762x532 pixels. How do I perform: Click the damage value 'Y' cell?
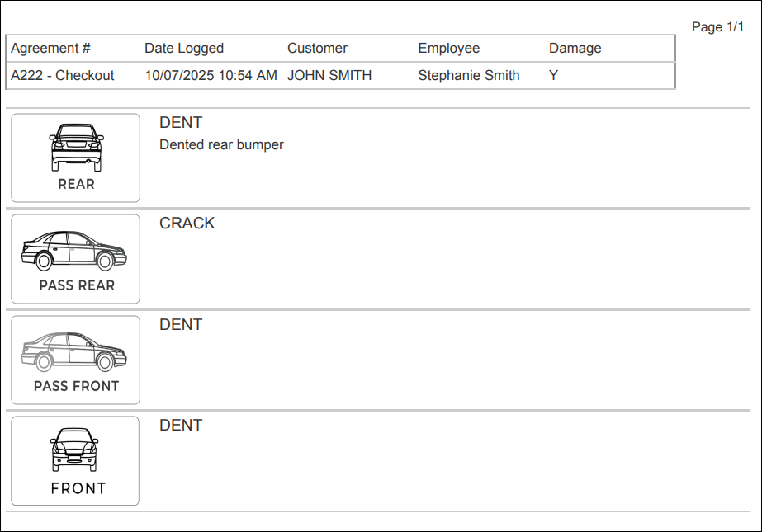(x=553, y=76)
